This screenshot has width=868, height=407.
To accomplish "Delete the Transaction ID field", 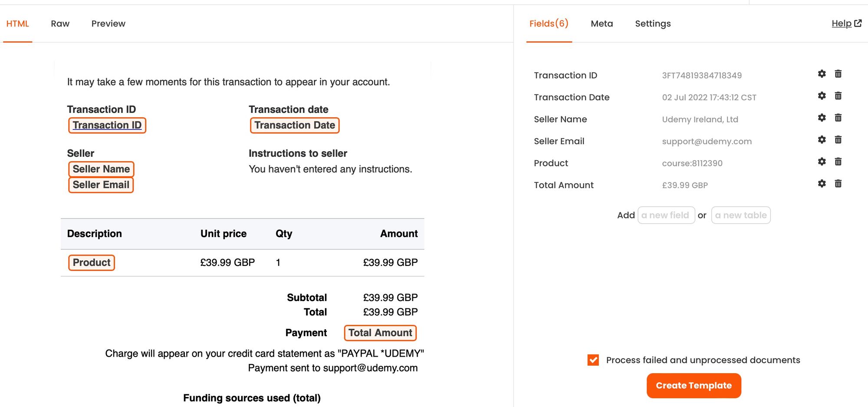I will [838, 74].
